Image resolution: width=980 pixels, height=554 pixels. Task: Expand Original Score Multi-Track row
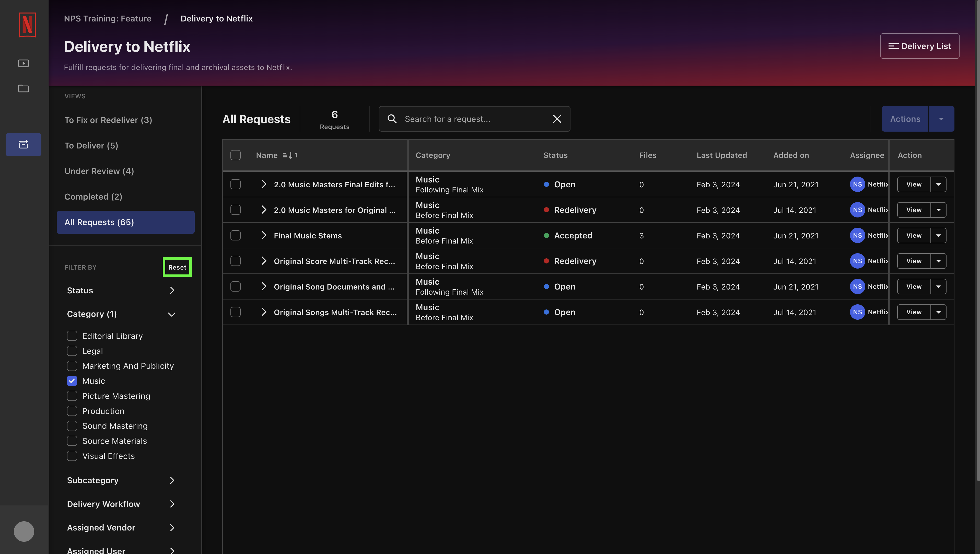coord(264,261)
